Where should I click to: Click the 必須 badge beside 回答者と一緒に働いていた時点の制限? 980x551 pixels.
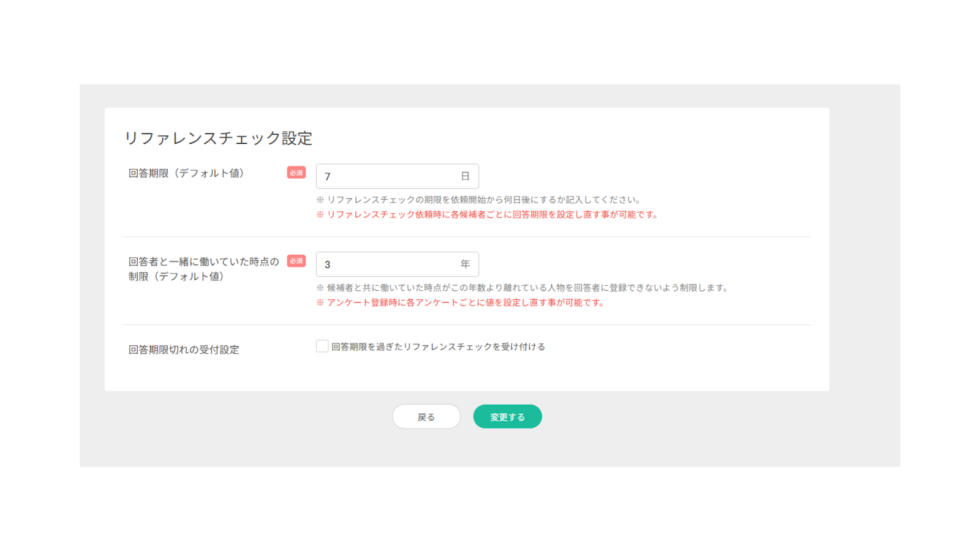click(x=296, y=261)
